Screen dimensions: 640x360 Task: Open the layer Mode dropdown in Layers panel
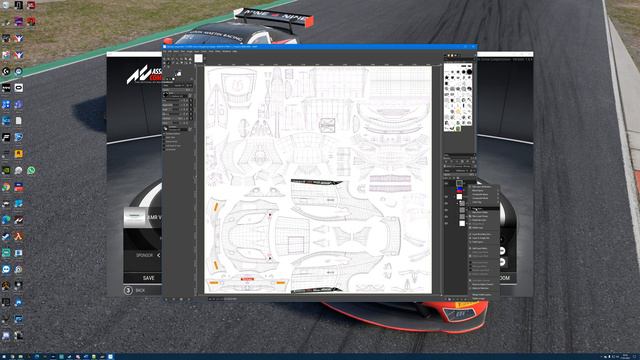(459, 171)
